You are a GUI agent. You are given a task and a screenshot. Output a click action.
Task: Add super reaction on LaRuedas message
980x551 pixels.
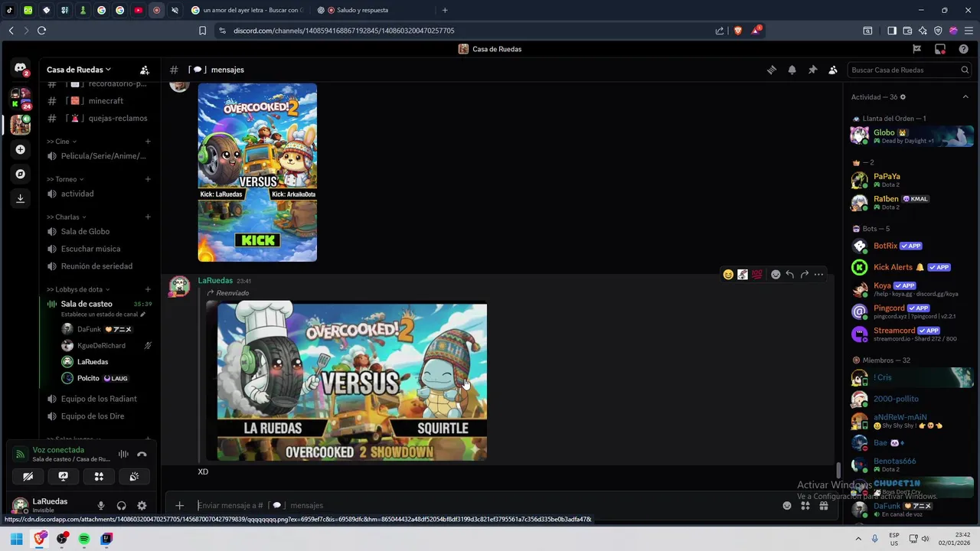776,275
